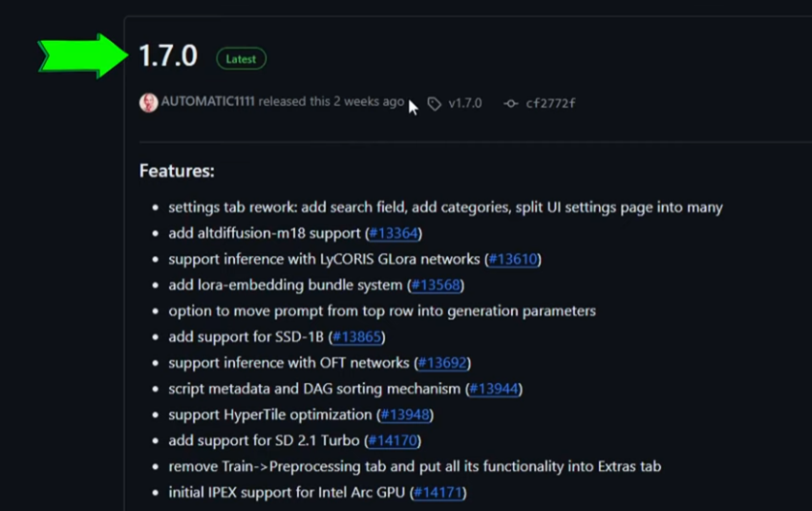Open the AUTOMATIC1111 user profile link
The image size is (812, 511).
[207, 101]
